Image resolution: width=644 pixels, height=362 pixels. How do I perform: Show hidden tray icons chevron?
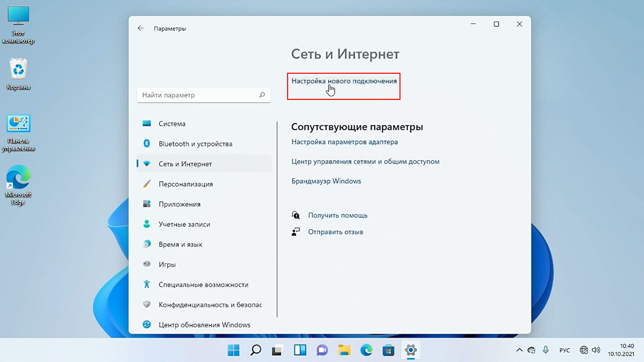[519, 350]
